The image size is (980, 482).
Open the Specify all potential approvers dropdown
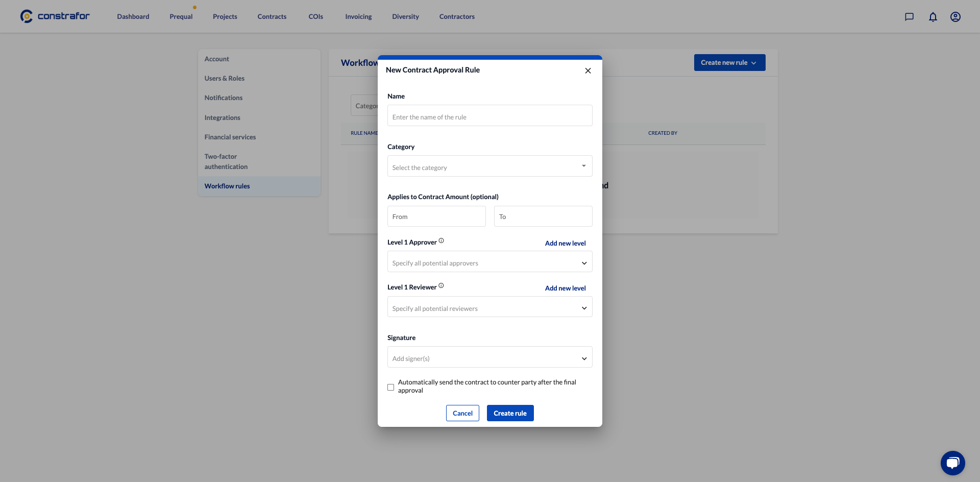pyautogui.click(x=489, y=262)
